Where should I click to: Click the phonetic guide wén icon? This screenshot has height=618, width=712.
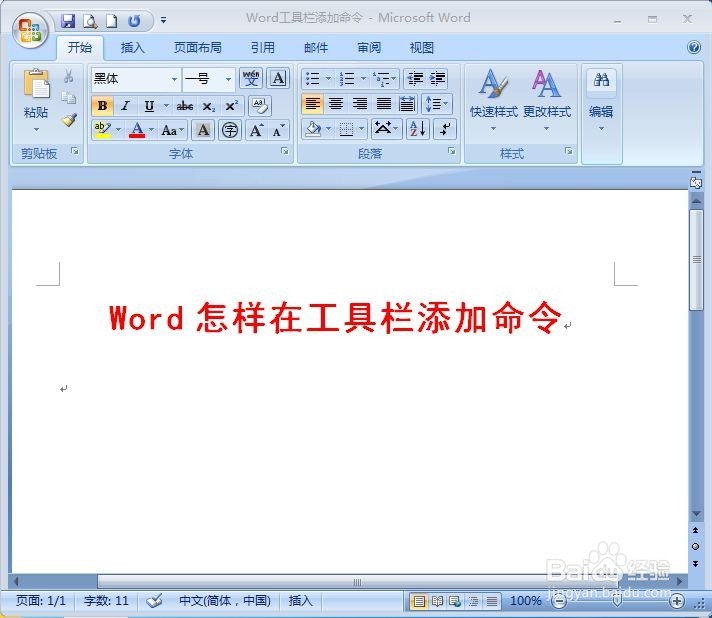point(251,79)
